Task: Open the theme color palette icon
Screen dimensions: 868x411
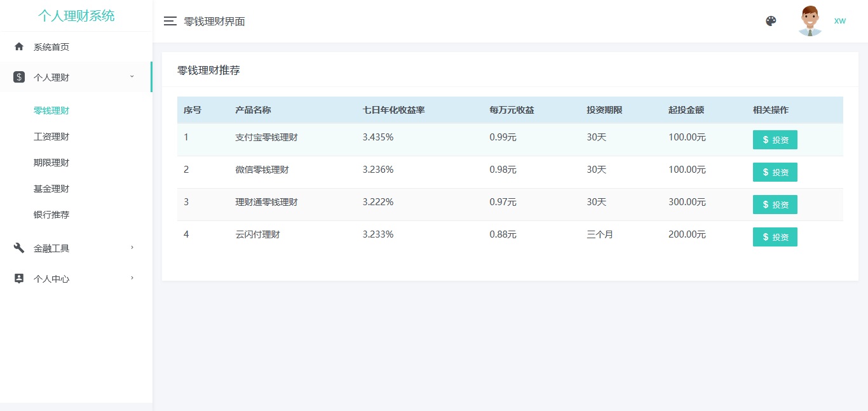Action: coord(771,21)
